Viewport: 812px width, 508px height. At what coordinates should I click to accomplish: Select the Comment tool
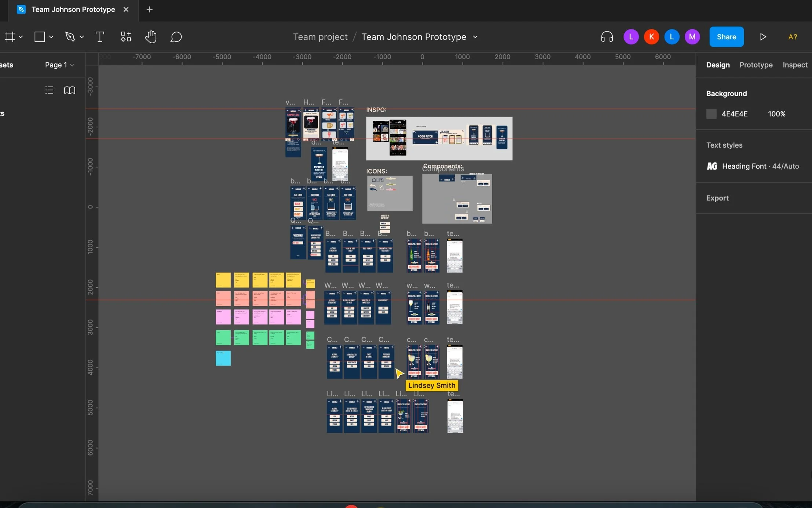(176, 37)
